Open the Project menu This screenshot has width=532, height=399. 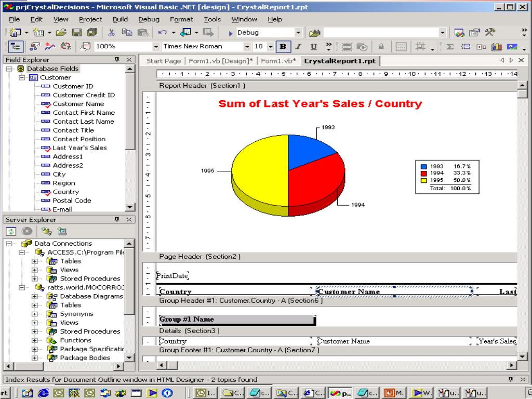coord(90,19)
